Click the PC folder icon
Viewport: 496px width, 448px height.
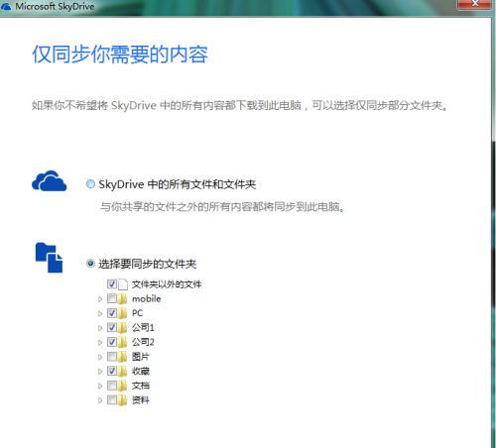(x=123, y=313)
